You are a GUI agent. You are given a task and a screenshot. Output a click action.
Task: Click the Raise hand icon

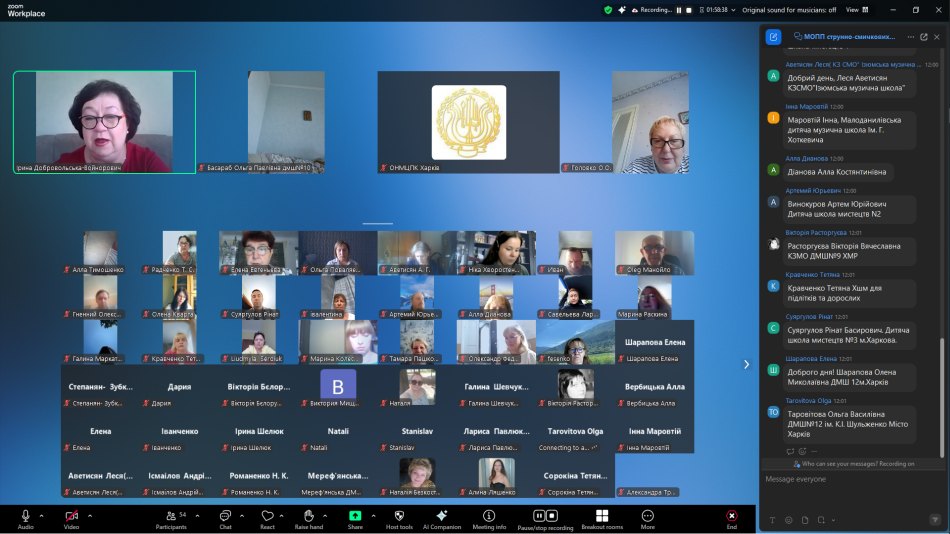pos(309,515)
